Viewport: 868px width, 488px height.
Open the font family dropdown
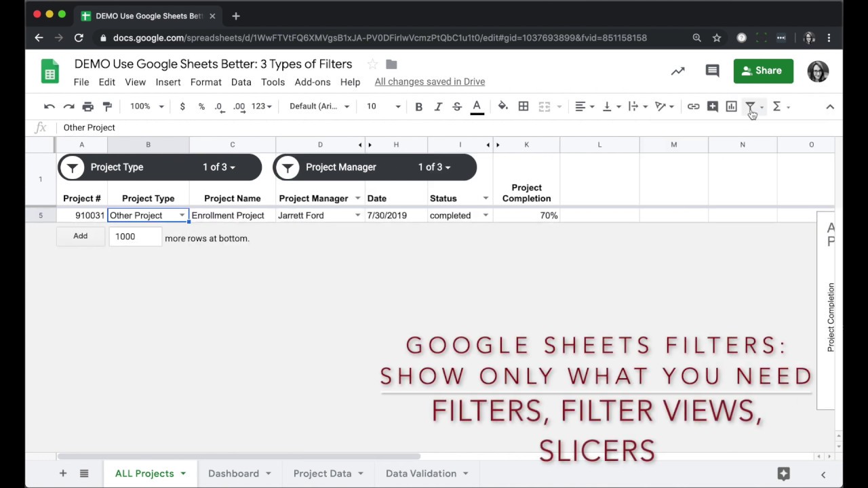pos(319,106)
